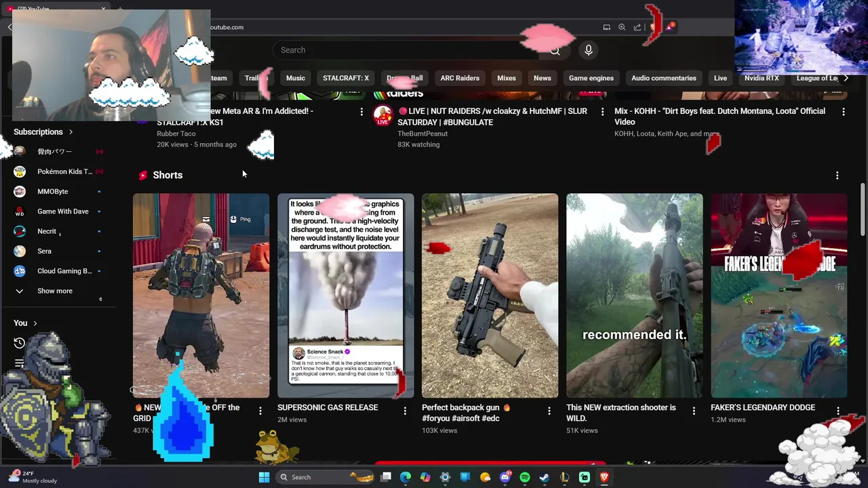Select the Music filter chip
Screen dimensions: 868x488
296,78
